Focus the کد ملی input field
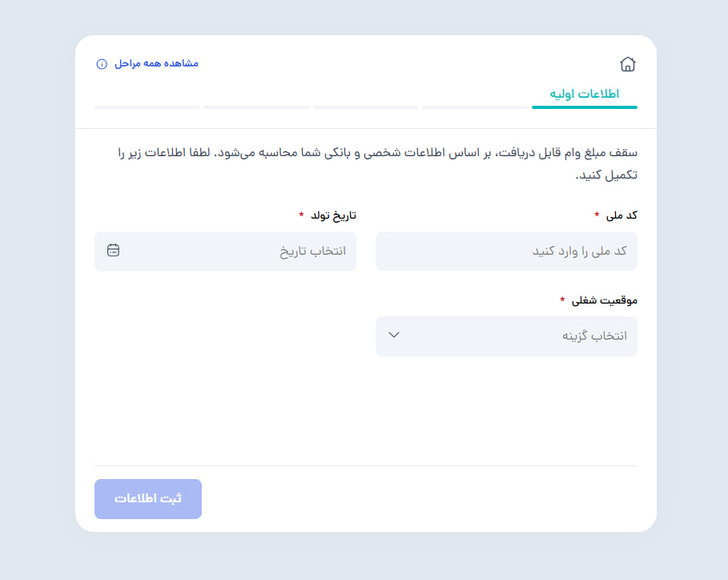Screen dimensions: 728x580 (506, 252)
